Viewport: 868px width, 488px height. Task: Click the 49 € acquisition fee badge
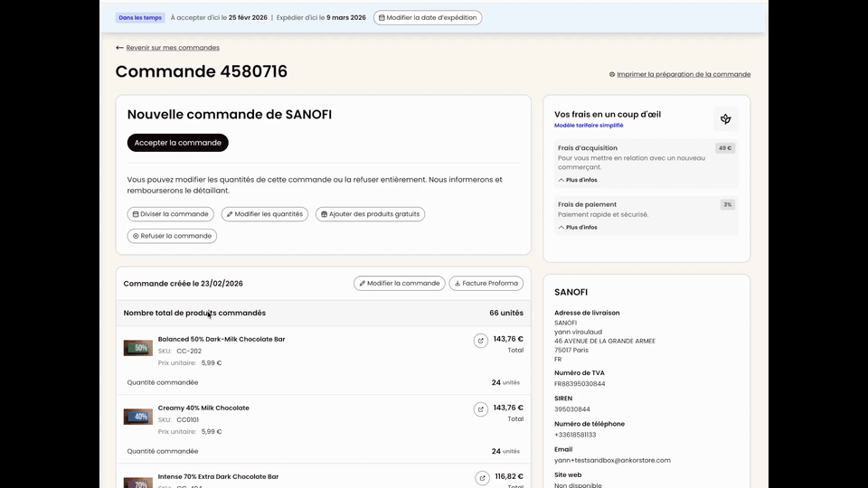click(724, 148)
